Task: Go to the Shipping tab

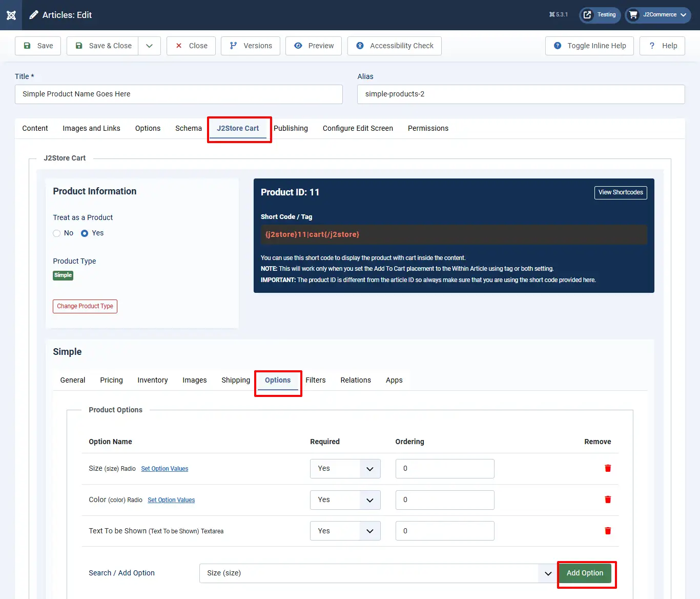Action: pos(236,380)
